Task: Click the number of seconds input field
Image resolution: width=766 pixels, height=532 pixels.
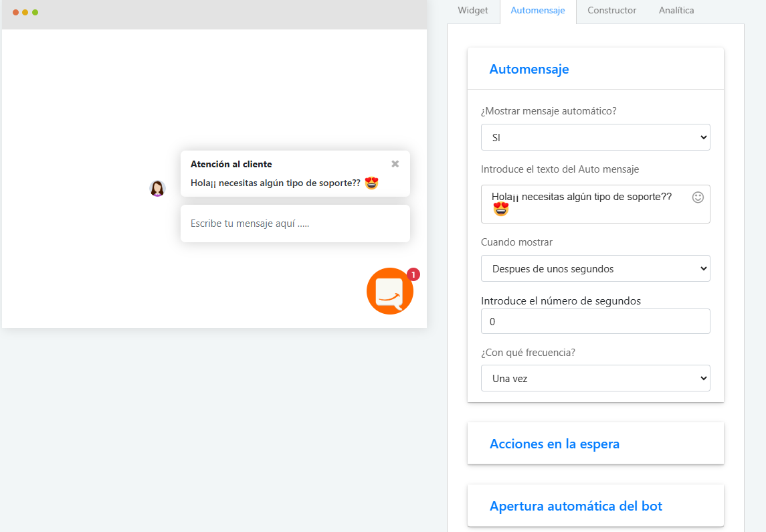Action: [x=595, y=321]
